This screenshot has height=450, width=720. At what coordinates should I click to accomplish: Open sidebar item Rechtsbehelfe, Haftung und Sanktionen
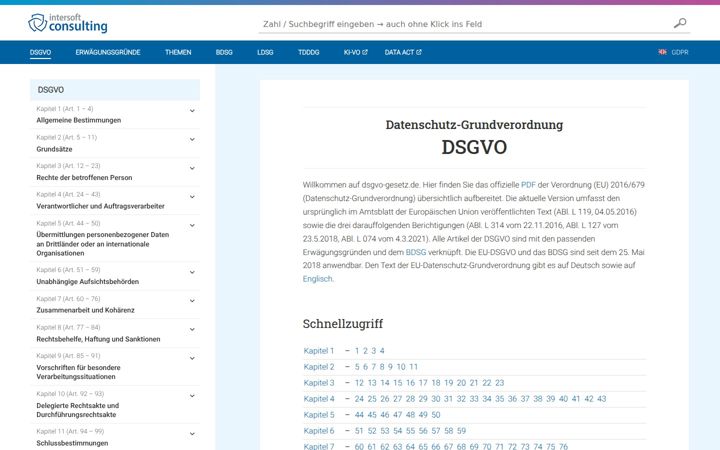pos(98,339)
